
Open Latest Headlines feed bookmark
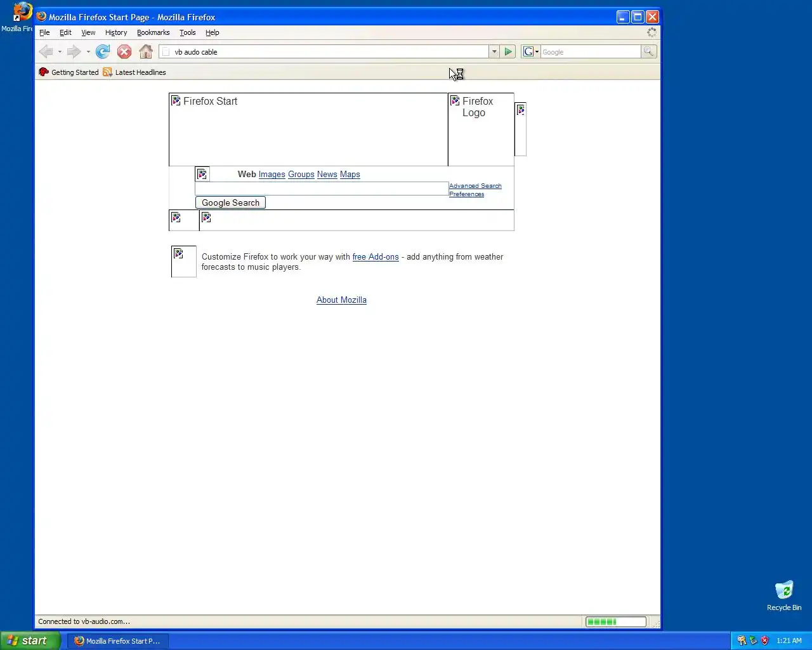[x=134, y=72]
